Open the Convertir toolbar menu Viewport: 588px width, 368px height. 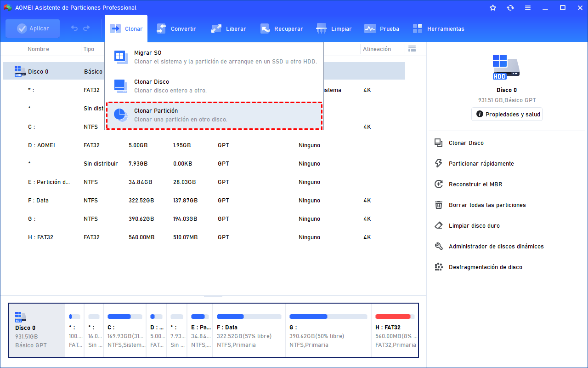(176, 29)
